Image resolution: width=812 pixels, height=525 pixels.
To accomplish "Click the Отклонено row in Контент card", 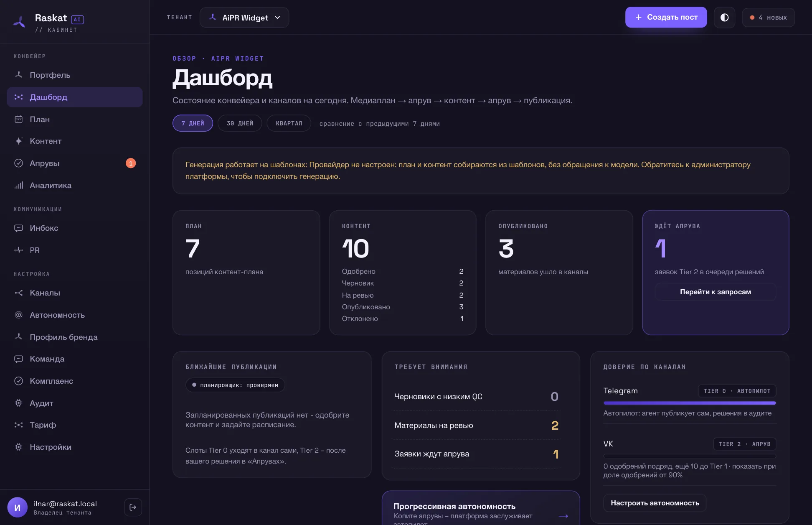I will coord(403,319).
